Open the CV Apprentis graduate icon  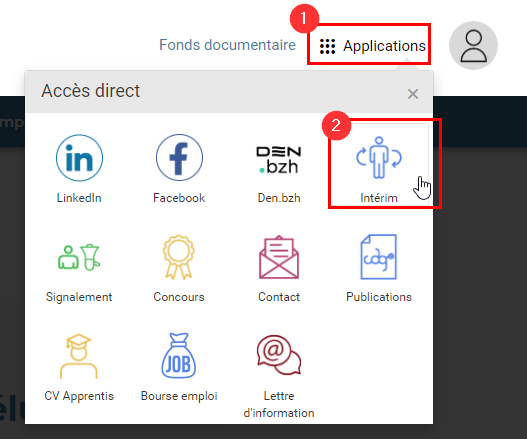coord(79,356)
